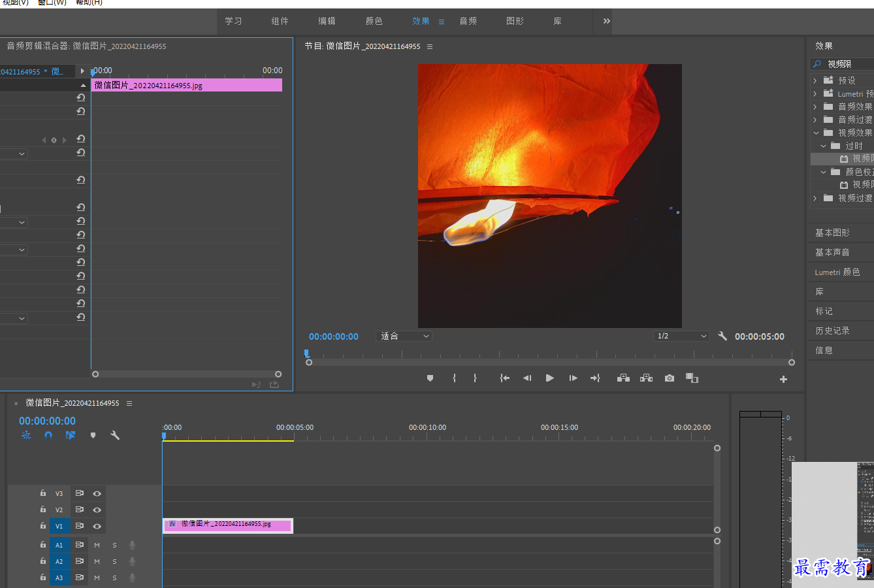Open the timeline panel menu icon
This screenshot has width=874, height=588.
pos(129,403)
